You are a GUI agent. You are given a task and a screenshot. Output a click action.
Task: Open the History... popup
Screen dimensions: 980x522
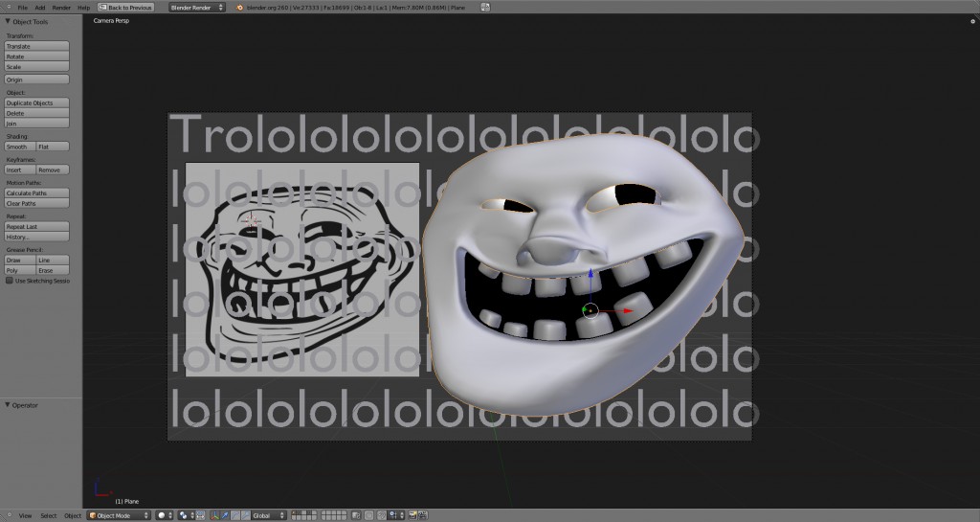click(37, 237)
